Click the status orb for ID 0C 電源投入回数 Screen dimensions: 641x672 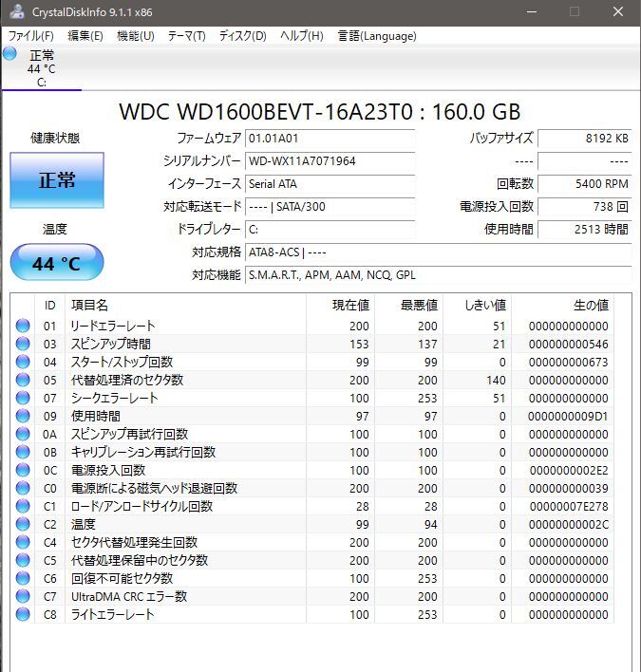click(23, 470)
